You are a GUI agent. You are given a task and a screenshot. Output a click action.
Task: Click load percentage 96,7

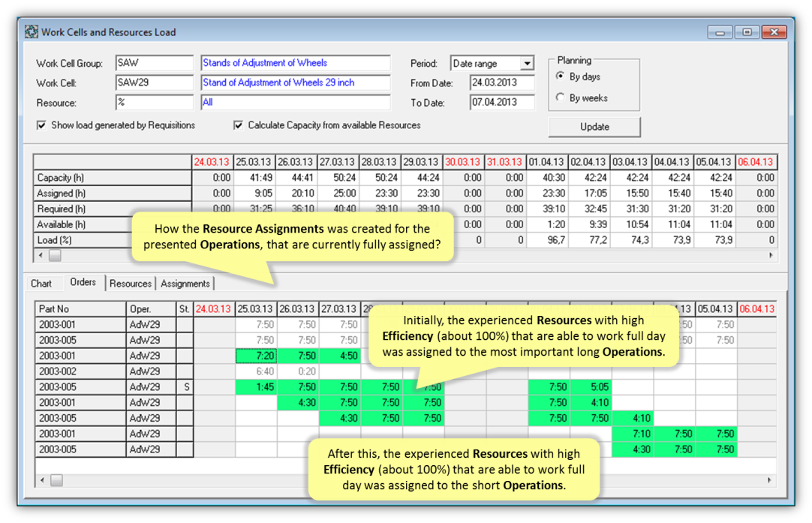click(x=547, y=240)
